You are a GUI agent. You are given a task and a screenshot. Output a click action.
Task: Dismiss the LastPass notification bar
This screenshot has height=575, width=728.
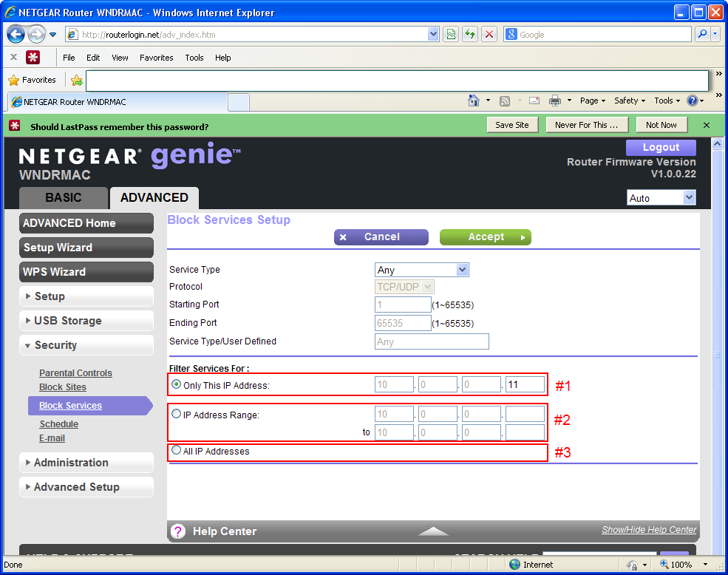[707, 126]
